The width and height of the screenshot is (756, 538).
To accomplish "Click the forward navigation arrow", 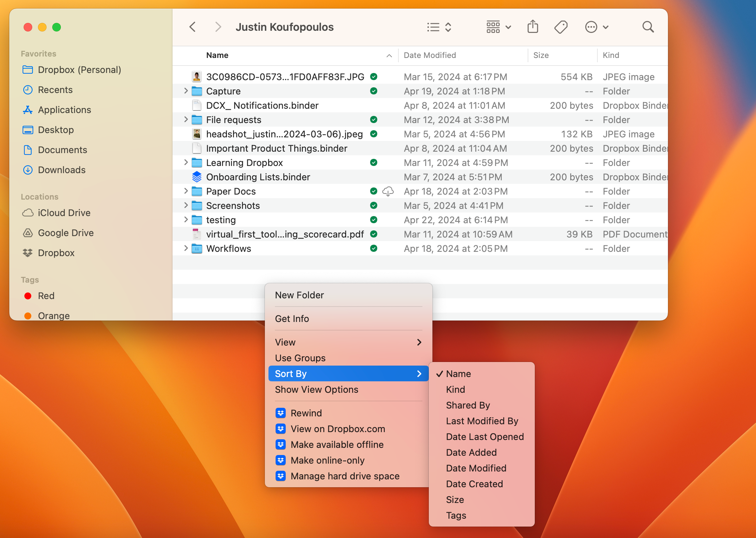I will pos(218,27).
